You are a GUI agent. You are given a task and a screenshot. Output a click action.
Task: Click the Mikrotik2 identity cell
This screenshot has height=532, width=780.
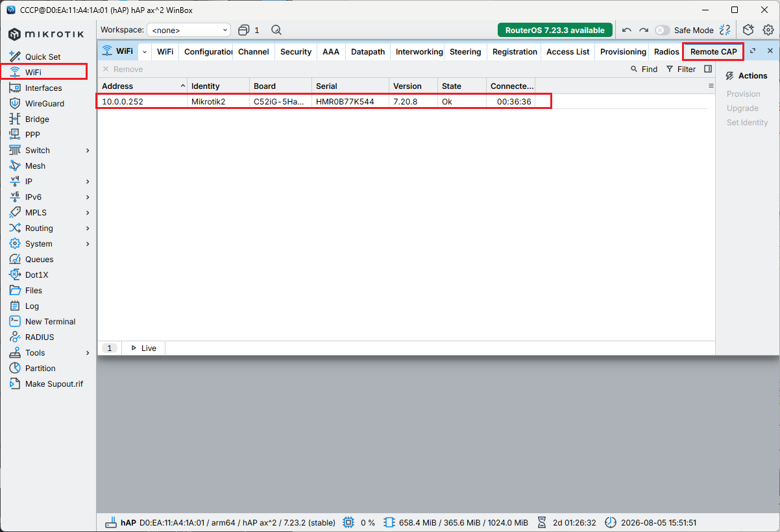pos(218,101)
